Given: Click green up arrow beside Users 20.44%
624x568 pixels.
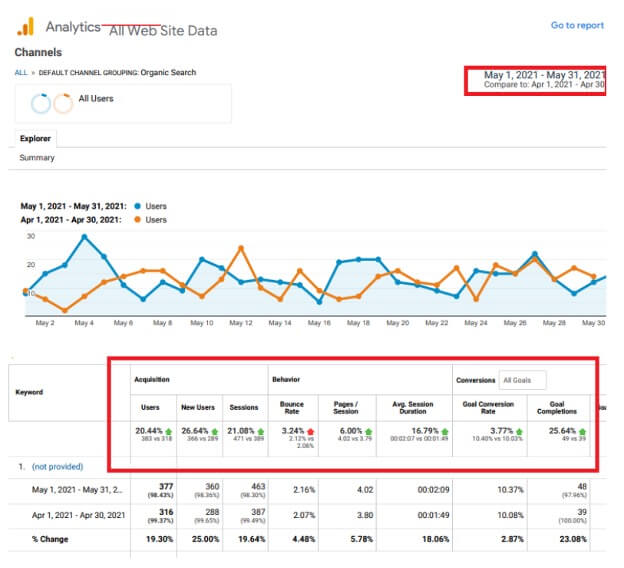Looking at the screenshot, I should click(x=169, y=431).
